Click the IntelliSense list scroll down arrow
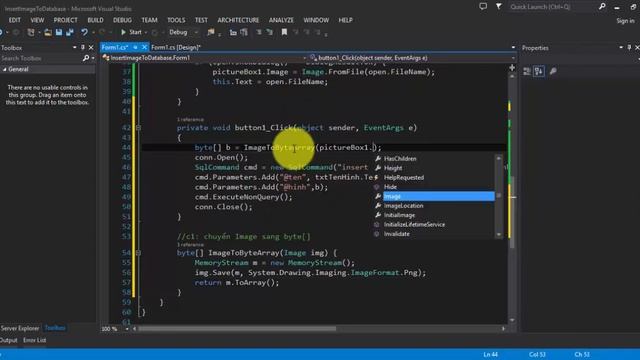The image size is (640, 360). [x=498, y=235]
